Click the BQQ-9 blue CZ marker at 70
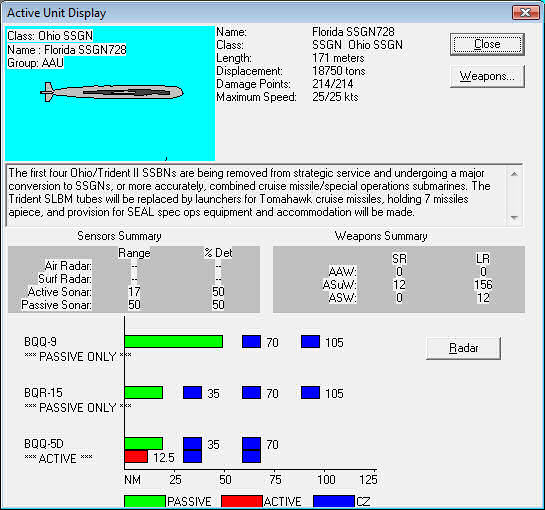Viewport: 545px width, 510px height. (x=251, y=341)
